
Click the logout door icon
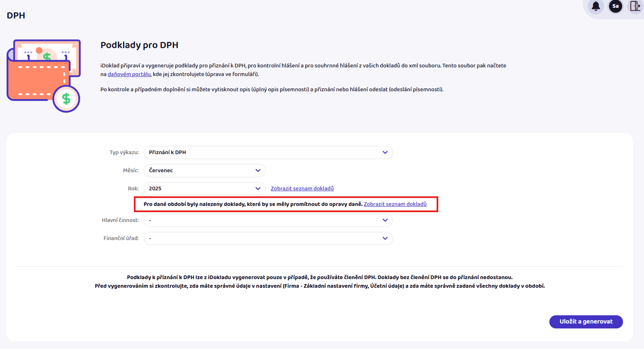tap(635, 6)
